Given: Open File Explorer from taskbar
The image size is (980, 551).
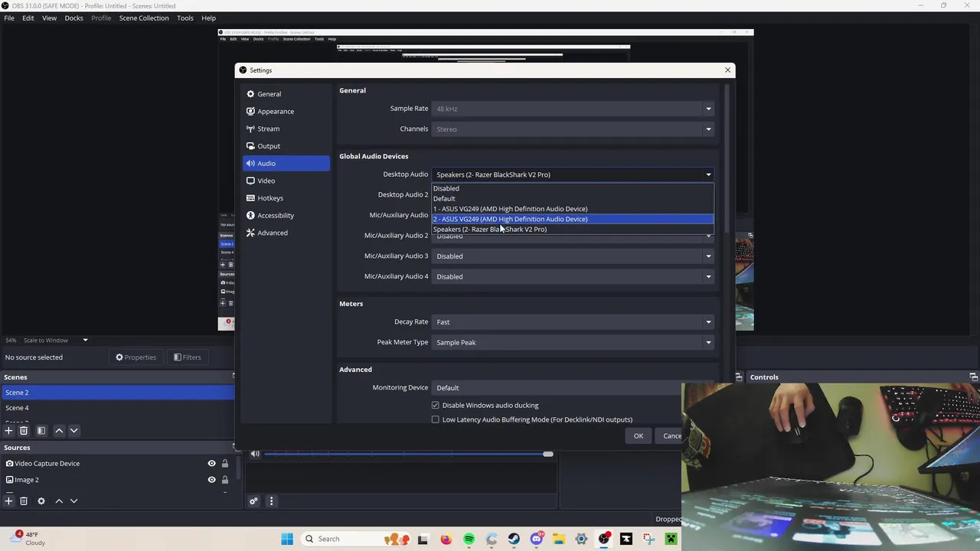Looking at the screenshot, I should (559, 539).
